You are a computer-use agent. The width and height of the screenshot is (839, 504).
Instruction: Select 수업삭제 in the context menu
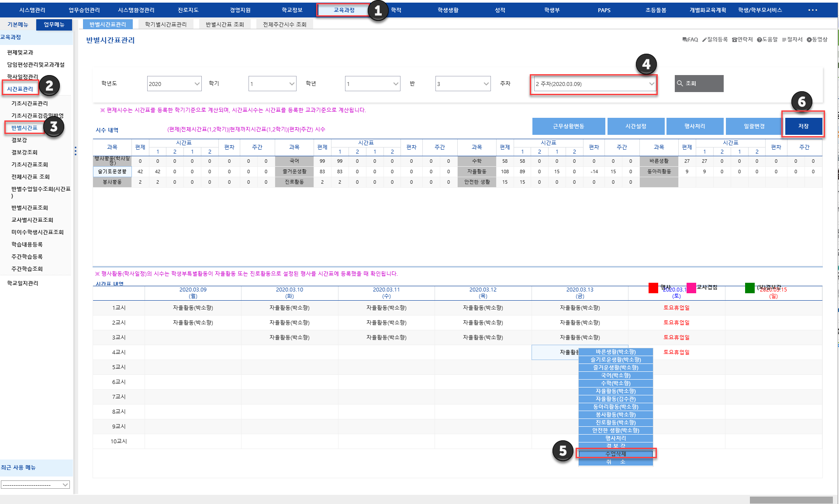(615, 454)
